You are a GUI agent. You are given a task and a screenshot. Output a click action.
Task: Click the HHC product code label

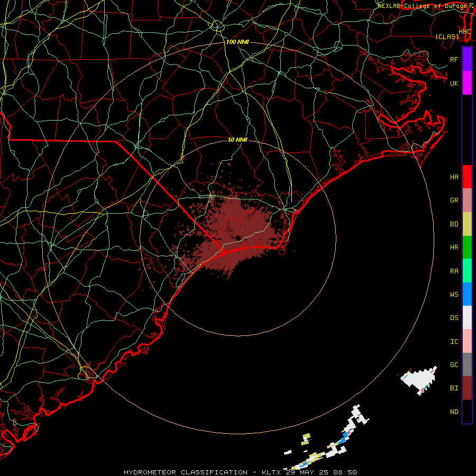tap(465, 32)
